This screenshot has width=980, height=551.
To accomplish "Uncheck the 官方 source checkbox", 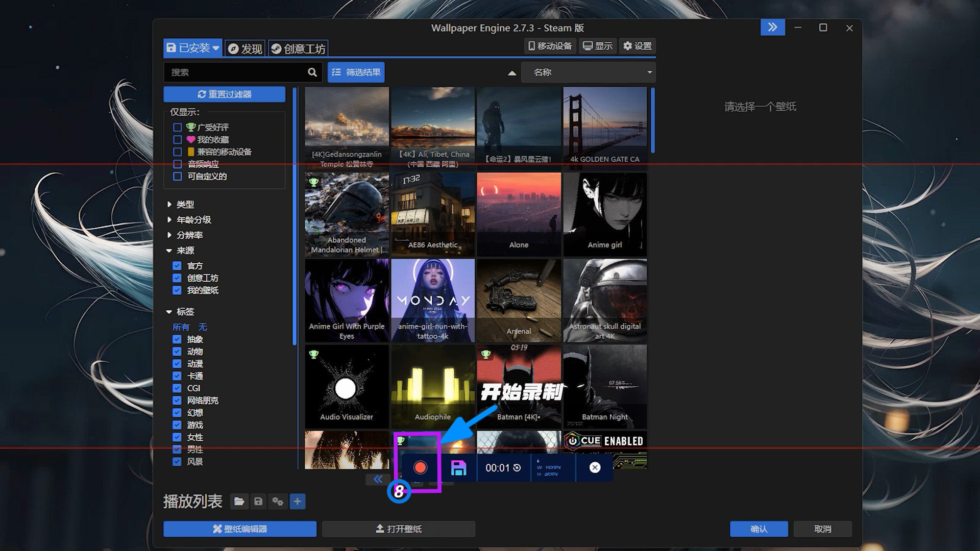I will pyautogui.click(x=177, y=266).
